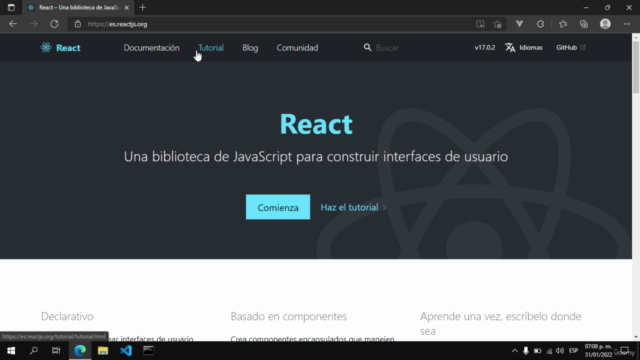
Task: Open the Idiomas languages link
Action: (524, 47)
